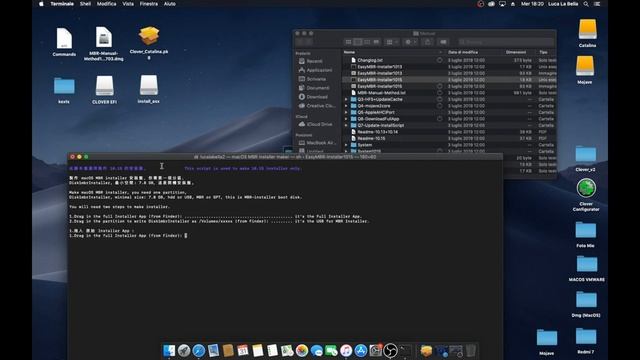Switch to OBS in the Dock

click(390, 350)
